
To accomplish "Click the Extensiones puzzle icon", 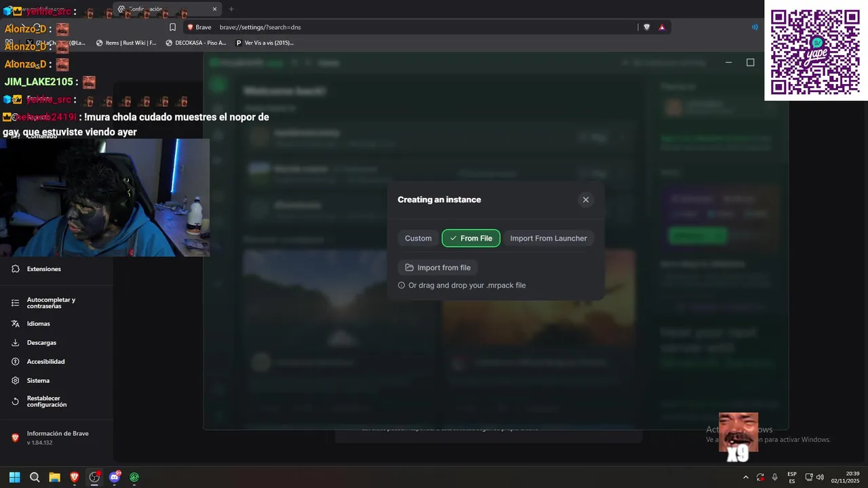I will tap(15, 269).
